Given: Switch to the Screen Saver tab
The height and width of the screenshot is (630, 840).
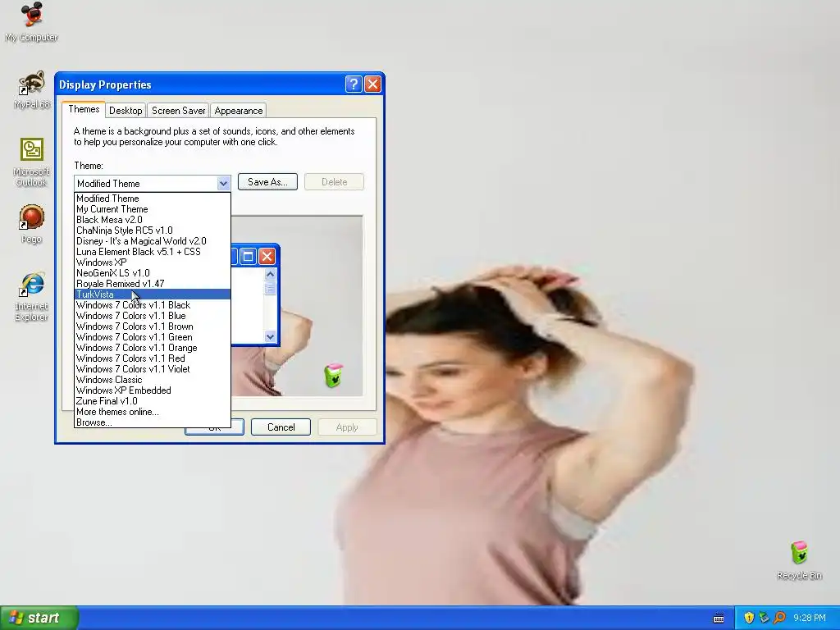Looking at the screenshot, I should (178, 111).
